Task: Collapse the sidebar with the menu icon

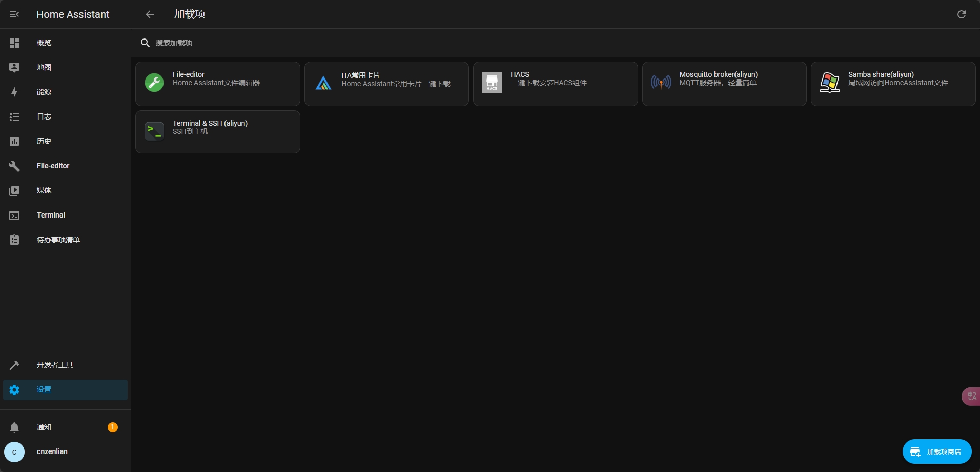Action: click(14, 14)
